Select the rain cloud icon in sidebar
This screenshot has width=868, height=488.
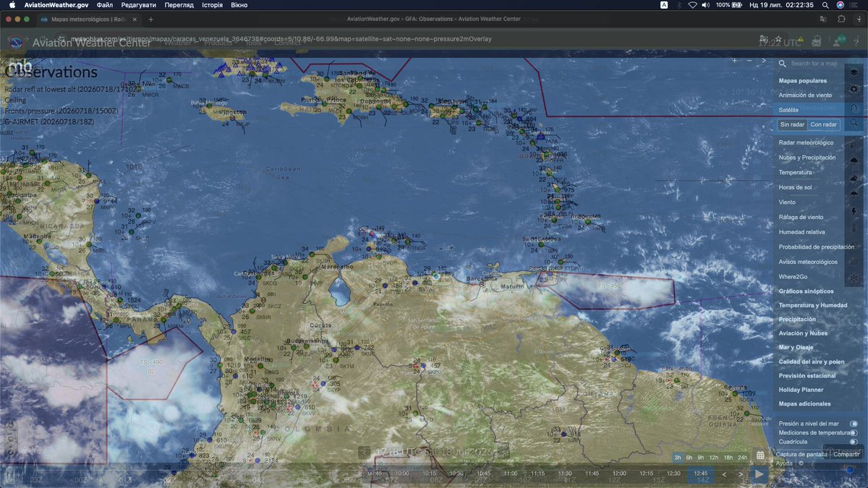pos(854,160)
